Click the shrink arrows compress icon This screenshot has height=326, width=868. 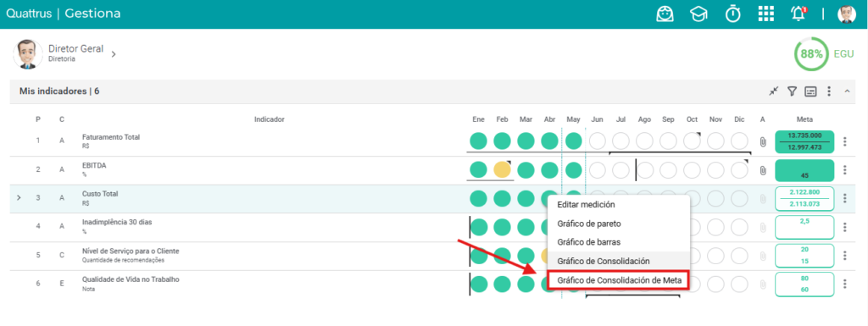[x=774, y=91]
